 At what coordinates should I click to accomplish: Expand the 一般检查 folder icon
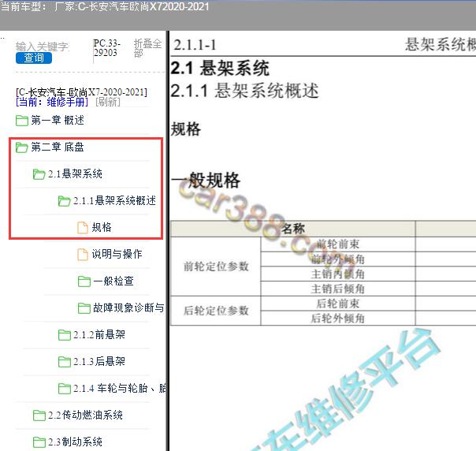84,281
